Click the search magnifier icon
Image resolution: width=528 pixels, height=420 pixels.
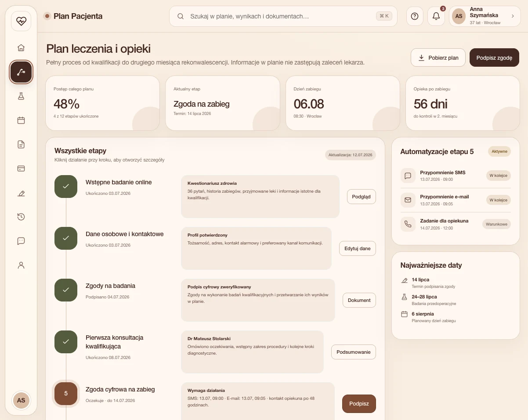tap(181, 16)
